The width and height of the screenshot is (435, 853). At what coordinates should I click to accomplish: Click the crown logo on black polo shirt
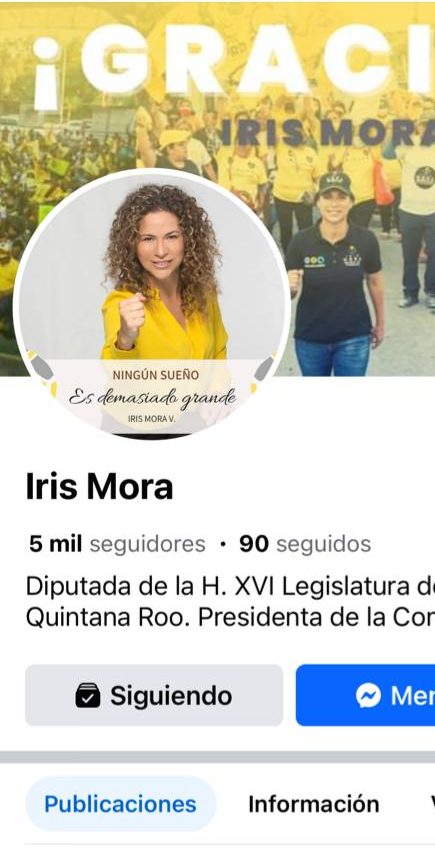(x=352, y=257)
